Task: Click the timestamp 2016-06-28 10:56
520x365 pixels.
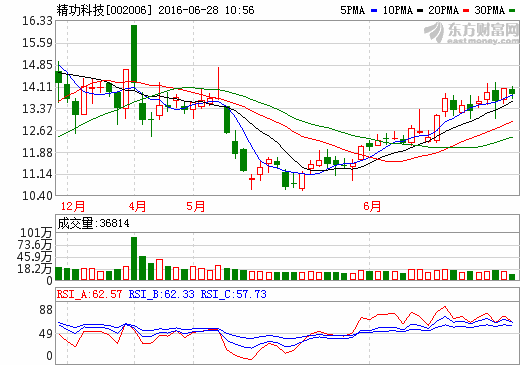Action: 206,10
